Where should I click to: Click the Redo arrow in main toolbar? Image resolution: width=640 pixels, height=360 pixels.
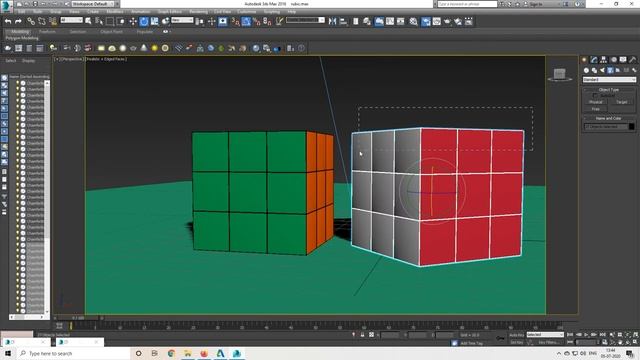(x=18, y=21)
